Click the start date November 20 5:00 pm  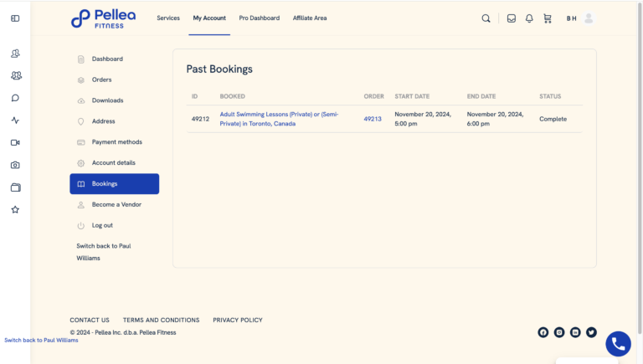pos(423,119)
